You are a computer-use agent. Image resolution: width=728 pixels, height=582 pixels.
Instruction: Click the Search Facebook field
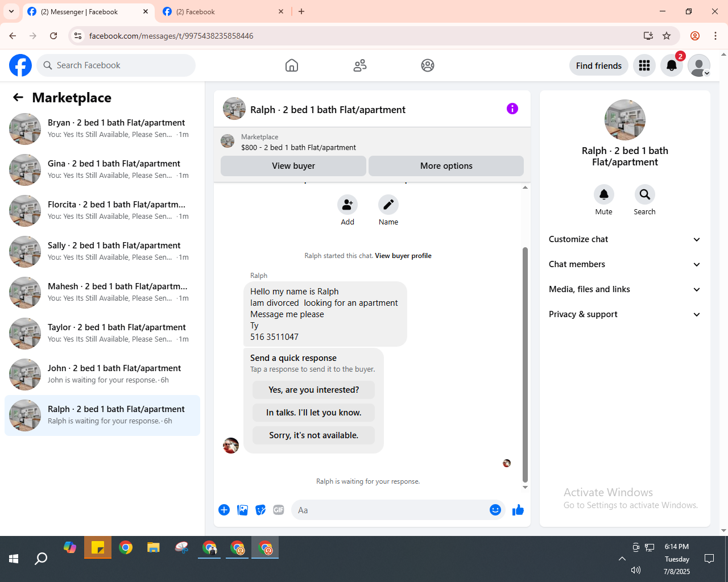click(x=116, y=65)
